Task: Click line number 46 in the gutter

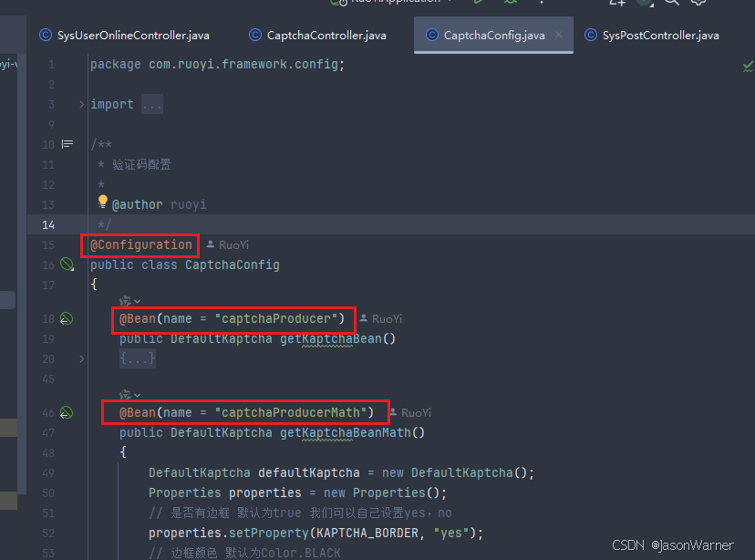Action: pos(47,412)
